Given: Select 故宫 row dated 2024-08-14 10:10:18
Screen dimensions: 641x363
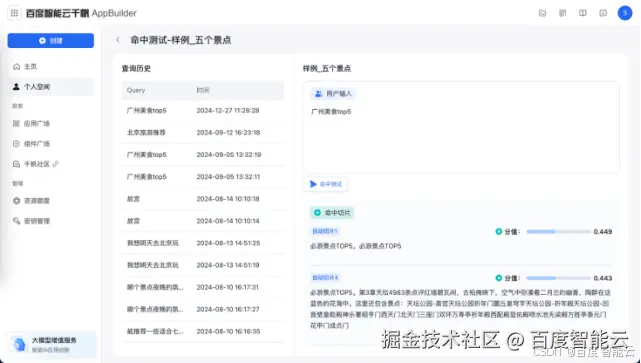Looking at the screenshot, I should pyautogui.click(x=203, y=199).
